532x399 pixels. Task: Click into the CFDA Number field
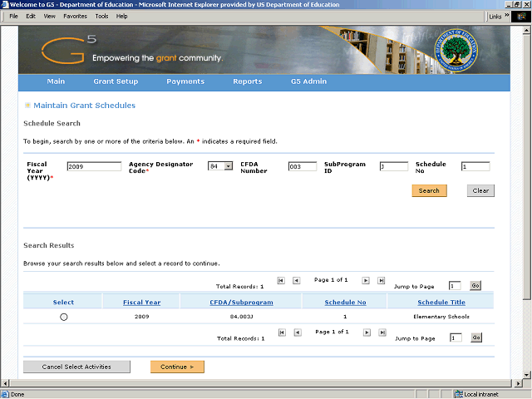(x=303, y=166)
